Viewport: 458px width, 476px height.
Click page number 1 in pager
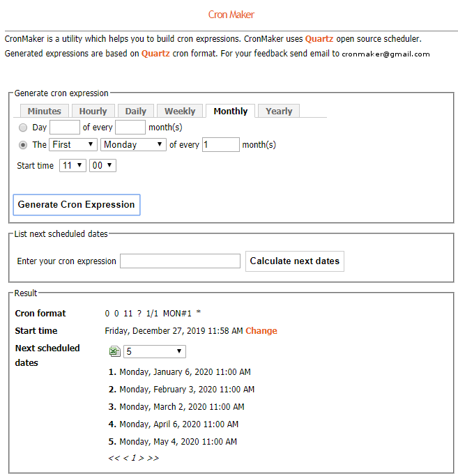coord(134,458)
